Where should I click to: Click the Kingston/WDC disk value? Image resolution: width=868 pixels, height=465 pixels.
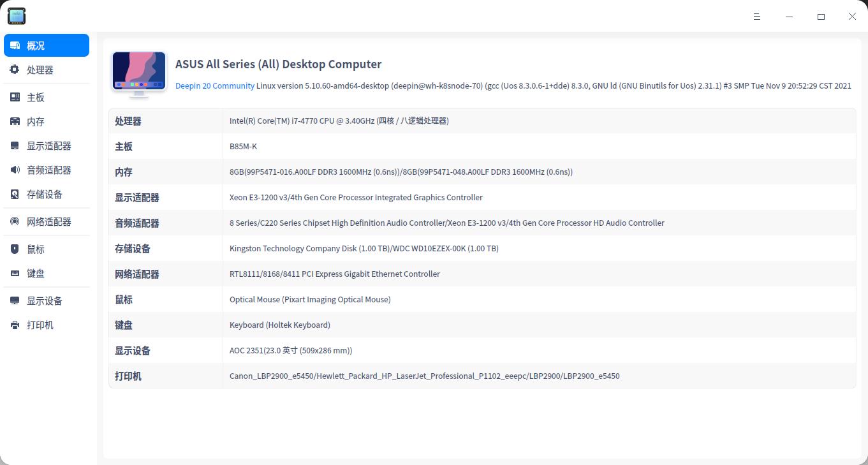point(364,248)
